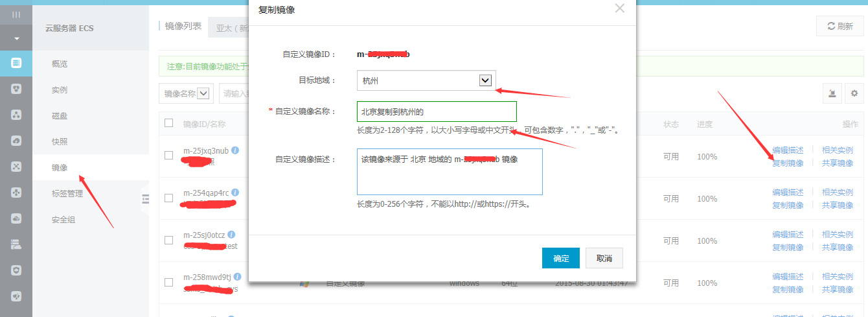Toggle the select-all checkbox in table header
This screenshot has width=868, height=317.
coord(169,123)
